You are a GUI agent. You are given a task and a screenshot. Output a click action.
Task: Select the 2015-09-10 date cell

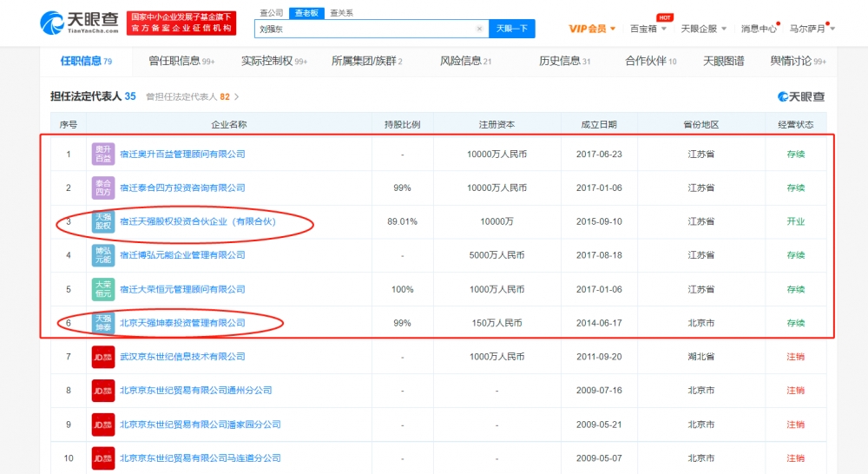(x=599, y=221)
